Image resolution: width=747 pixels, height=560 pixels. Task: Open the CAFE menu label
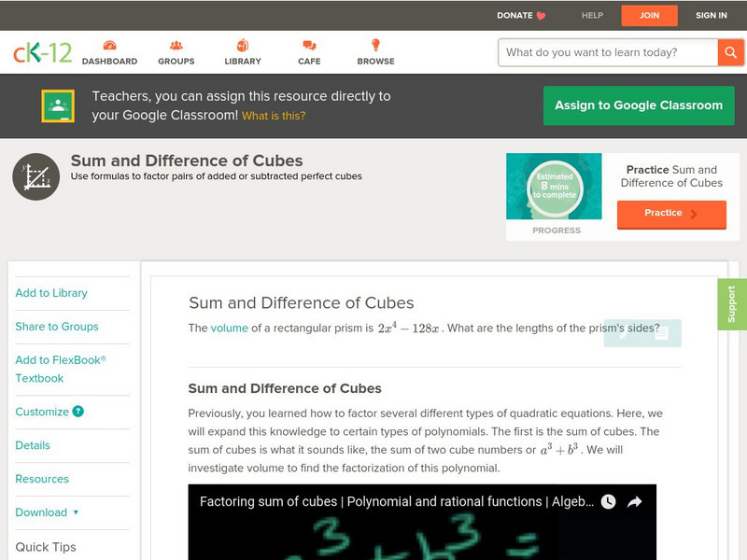click(309, 62)
